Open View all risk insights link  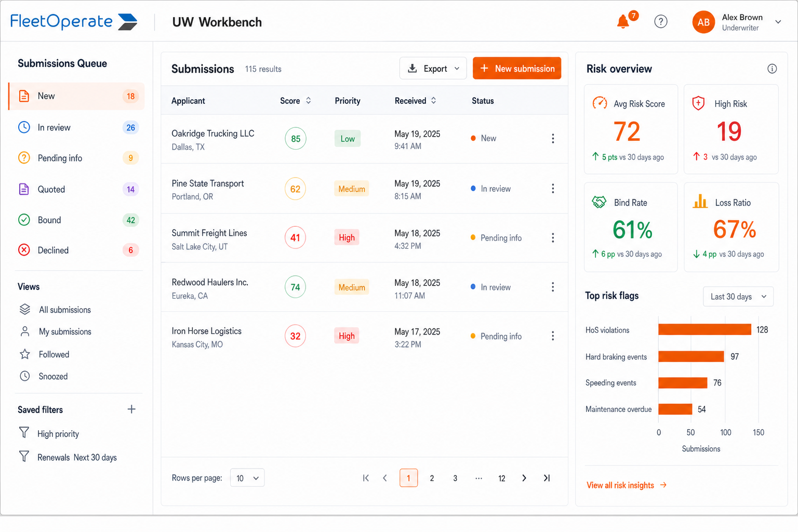627,485
